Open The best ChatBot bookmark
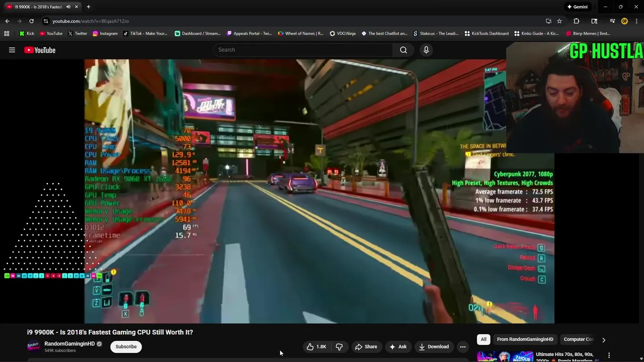This screenshot has height=362, width=644. point(384,34)
